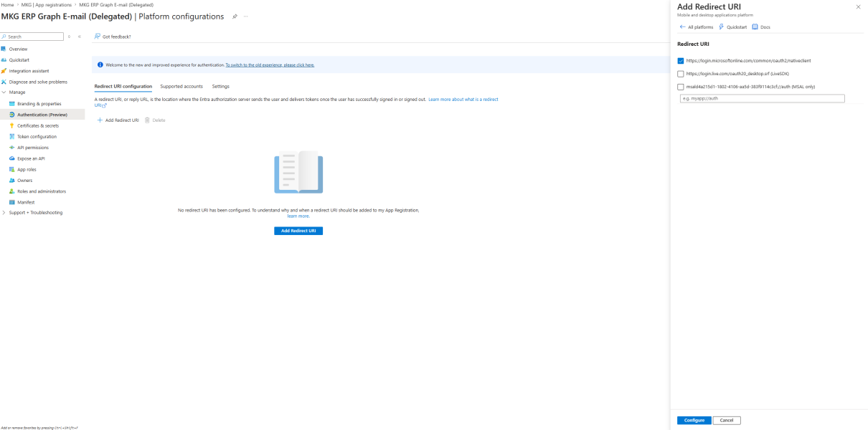
Task: Click the blue Add Redirect URI button
Action: click(298, 231)
